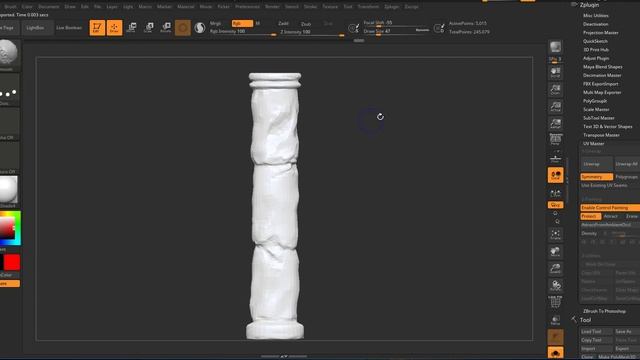Click the Actual size icon
This screenshot has height=360, width=640.
(555, 107)
